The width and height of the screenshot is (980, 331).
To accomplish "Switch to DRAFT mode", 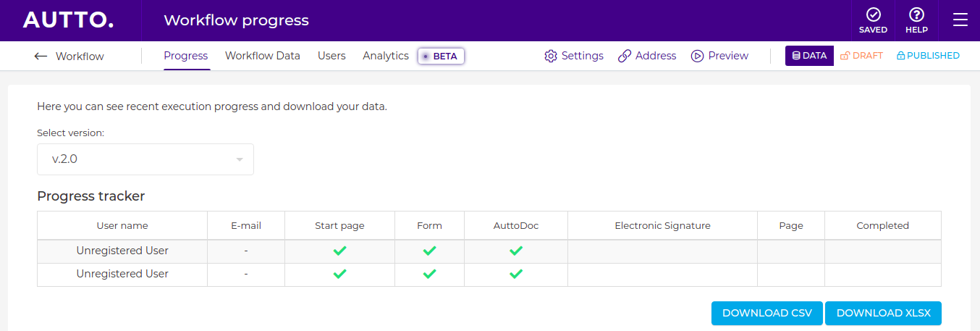I will [861, 56].
